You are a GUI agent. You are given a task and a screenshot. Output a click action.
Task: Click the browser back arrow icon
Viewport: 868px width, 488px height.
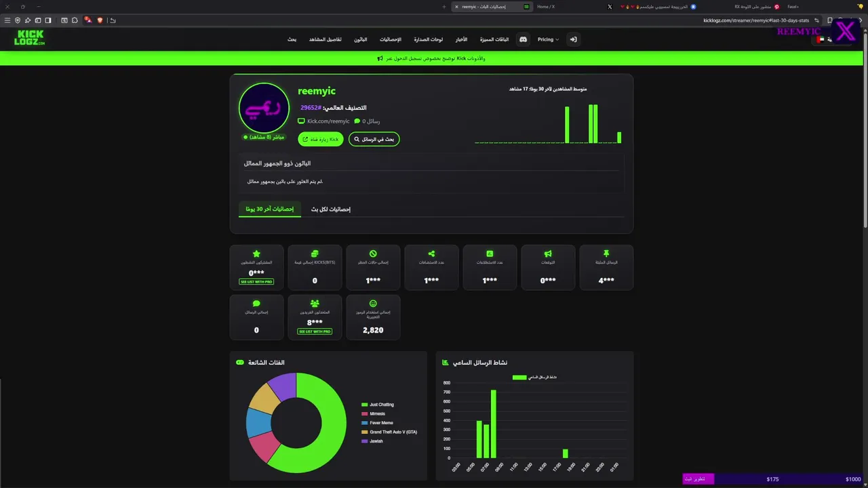(x=113, y=20)
